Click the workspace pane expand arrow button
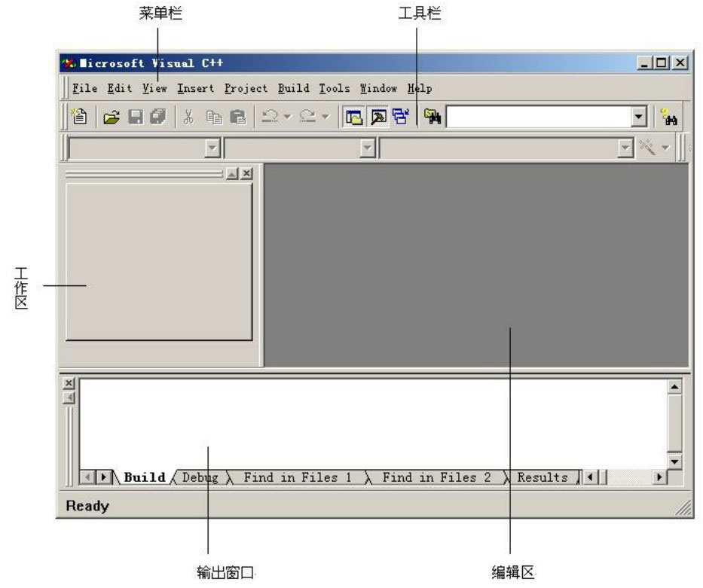 pyautogui.click(x=232, y=173)
